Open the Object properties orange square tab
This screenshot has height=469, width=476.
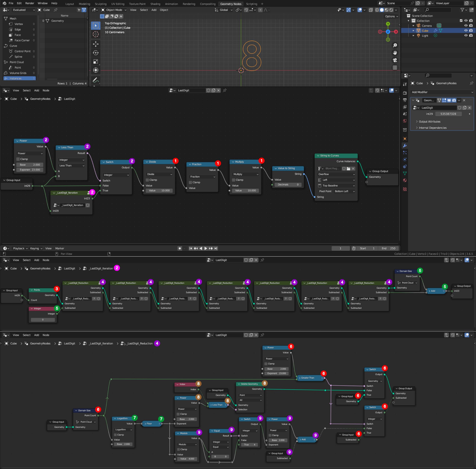[405, 139]
